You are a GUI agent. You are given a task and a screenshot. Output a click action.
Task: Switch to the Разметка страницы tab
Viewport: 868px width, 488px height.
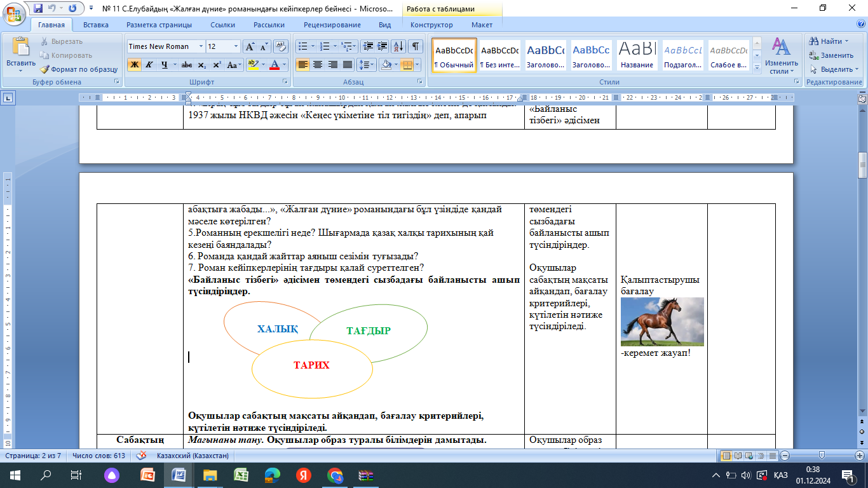[159, 25]
